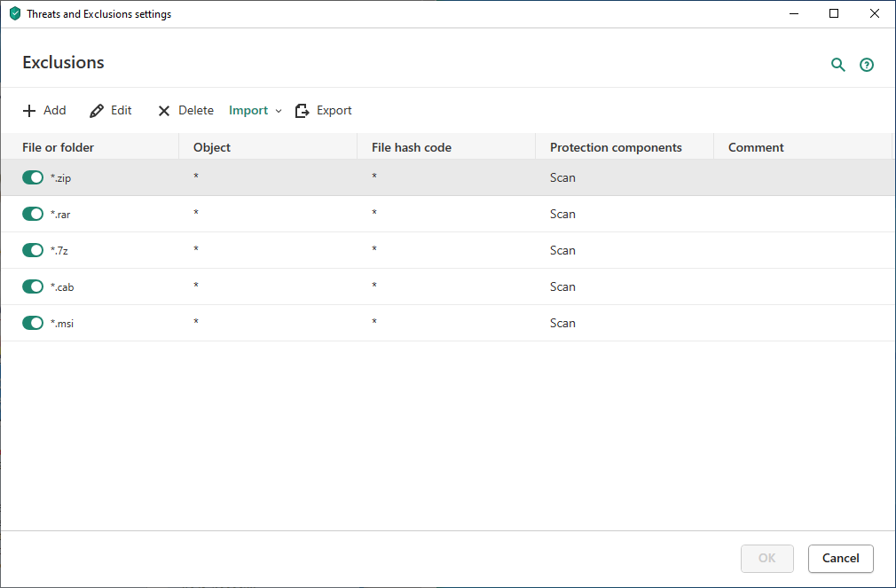Image resolution: width=896 pixels, height=588 pixels.
Task: Click the search magnifier icon
Action: click(837, 65)
